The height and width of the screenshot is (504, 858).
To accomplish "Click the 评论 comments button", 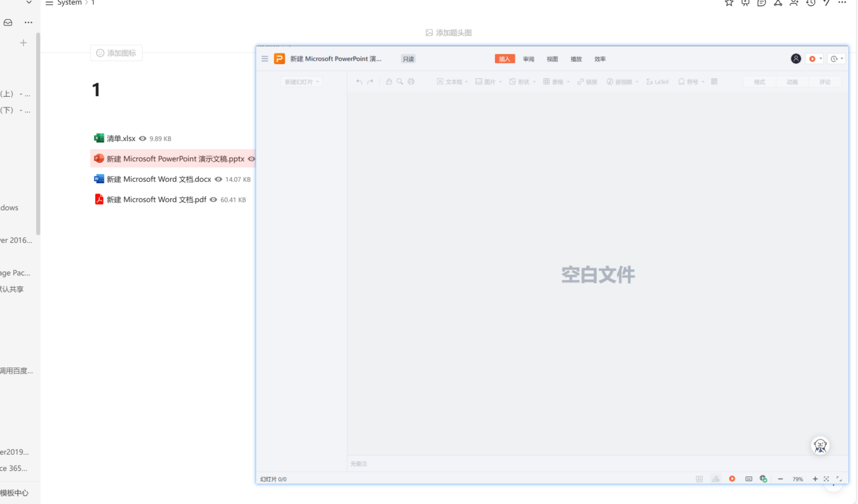I will [x=825, y=81].
